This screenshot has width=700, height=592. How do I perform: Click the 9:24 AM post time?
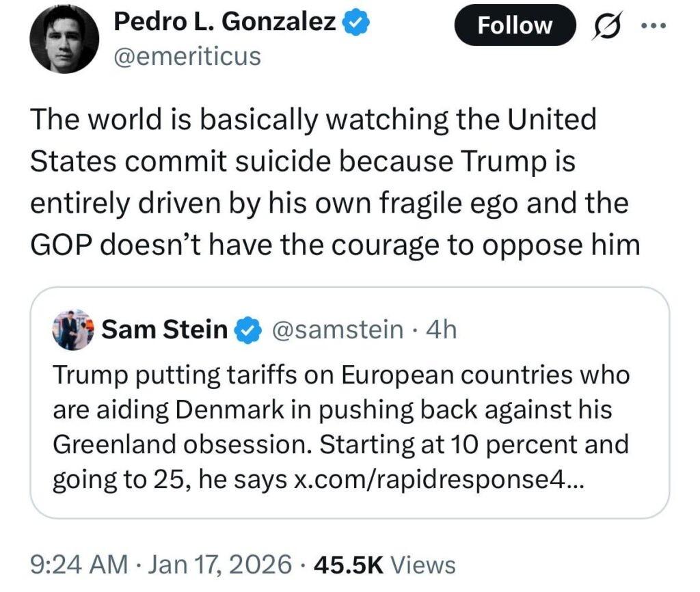pos(80,565)
